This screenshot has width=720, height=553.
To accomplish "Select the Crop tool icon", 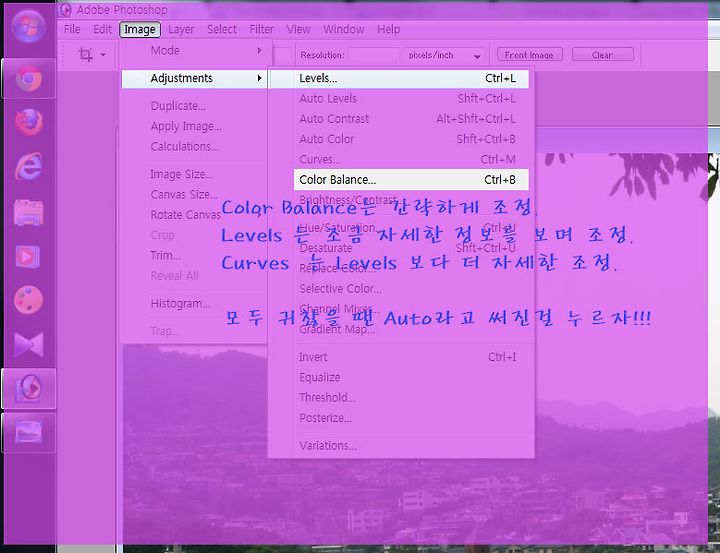I will (85, 55).
